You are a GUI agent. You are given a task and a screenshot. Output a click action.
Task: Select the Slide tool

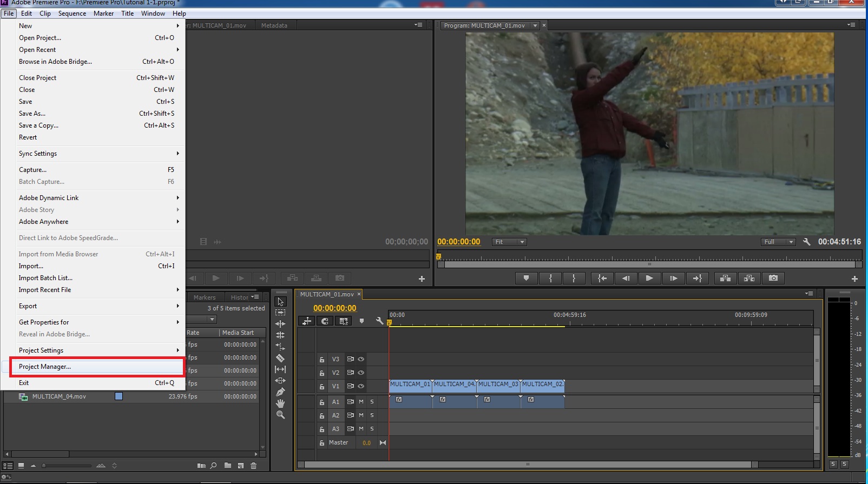tap(280, 381)
